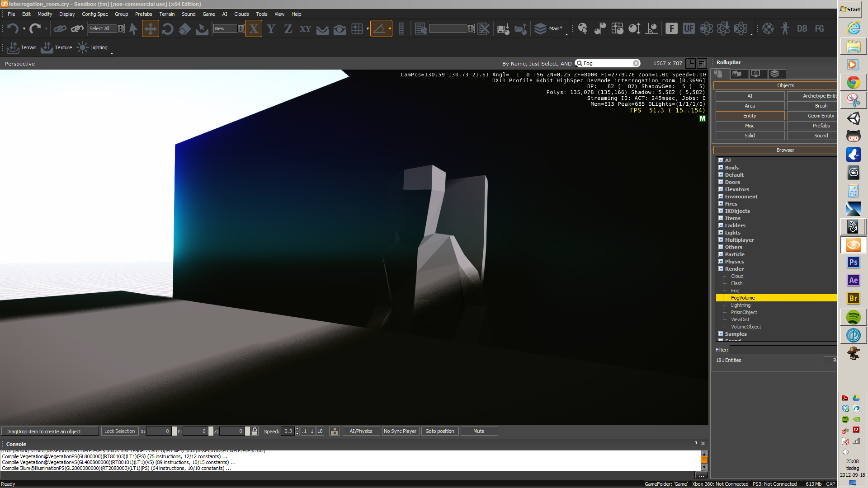The width and height of the screenshot is (868, 488).
Task: Activate the Select and Move tool
Action: 150,29
